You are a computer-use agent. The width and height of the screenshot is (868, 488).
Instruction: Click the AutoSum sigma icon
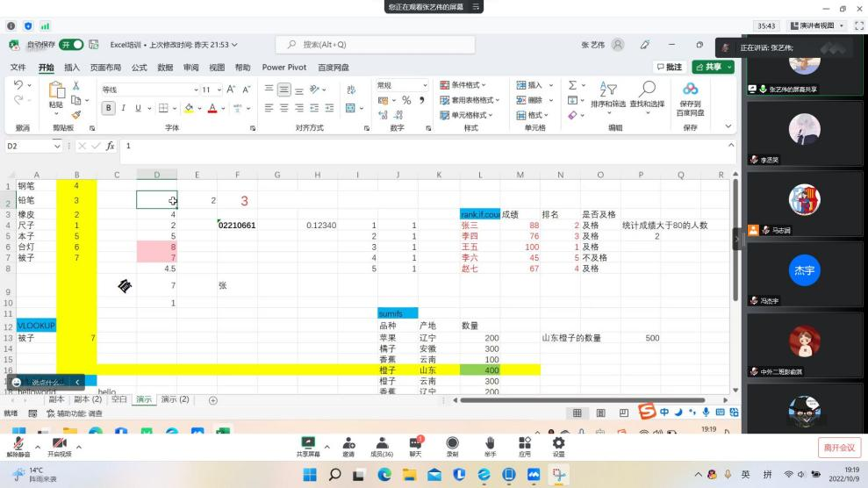tap(572, 86)
